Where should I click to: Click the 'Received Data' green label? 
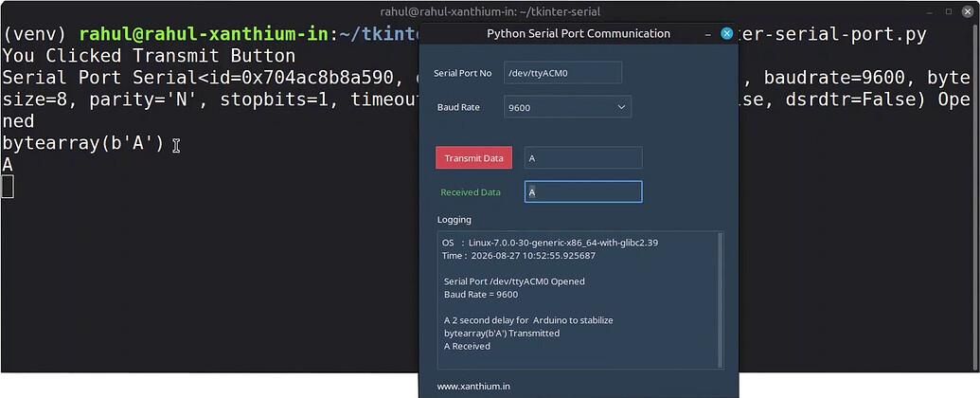471,192
